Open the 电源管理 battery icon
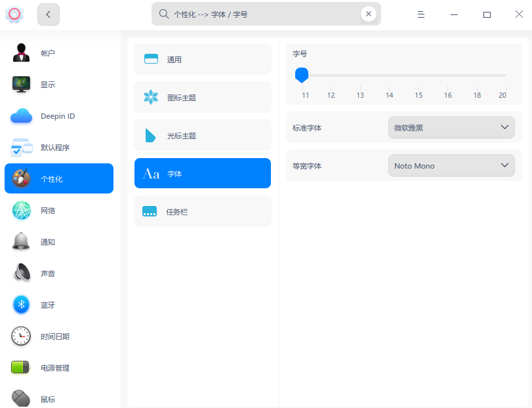 pyautogui.click(x=21, y=367)
